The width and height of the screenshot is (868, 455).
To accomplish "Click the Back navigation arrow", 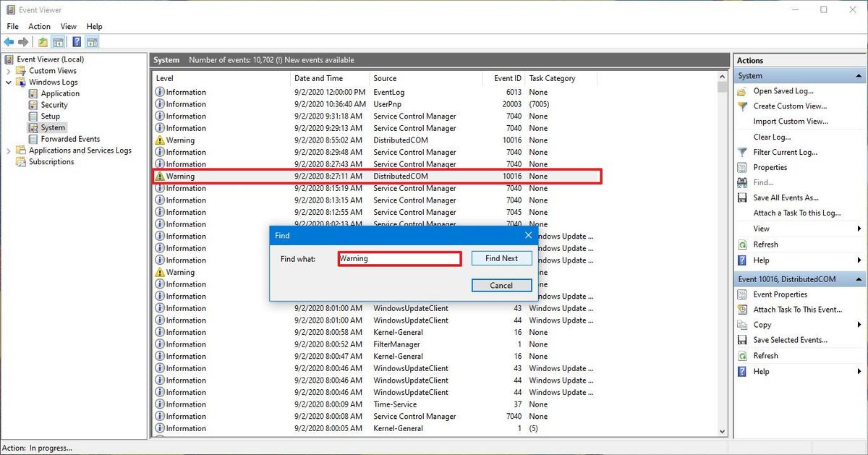I will 9,41.
